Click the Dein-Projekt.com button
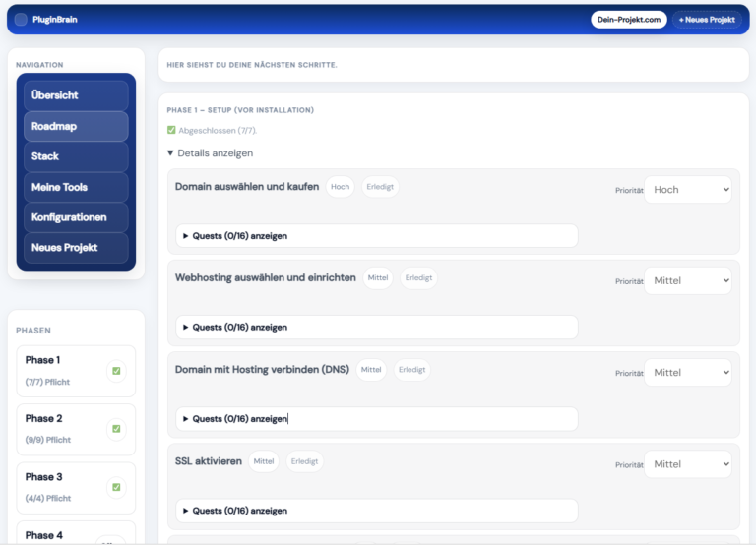The width and height of the screenshot is (756, 545). 628,20
